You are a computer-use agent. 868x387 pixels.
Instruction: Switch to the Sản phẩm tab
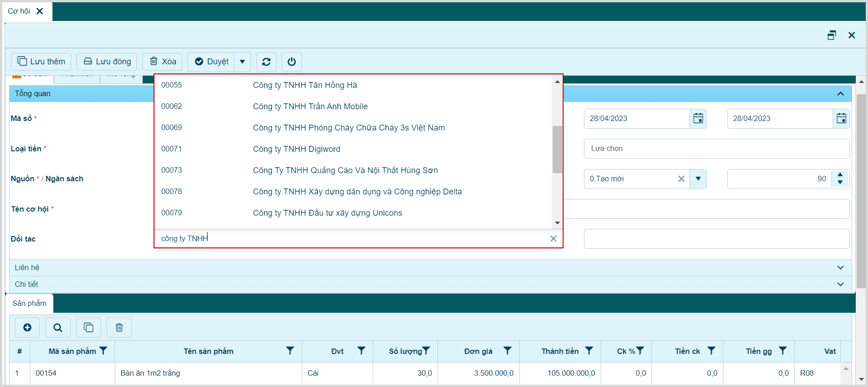coord(29,303)
